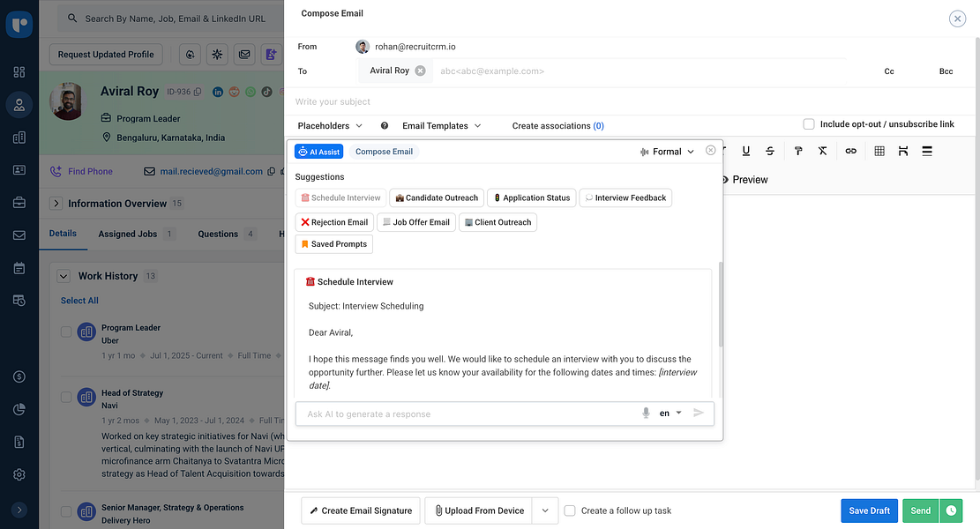The height and width of the screenshot is (529, 980).
Task: Open calendar icon in sidebar
Action: pos(19,268)
